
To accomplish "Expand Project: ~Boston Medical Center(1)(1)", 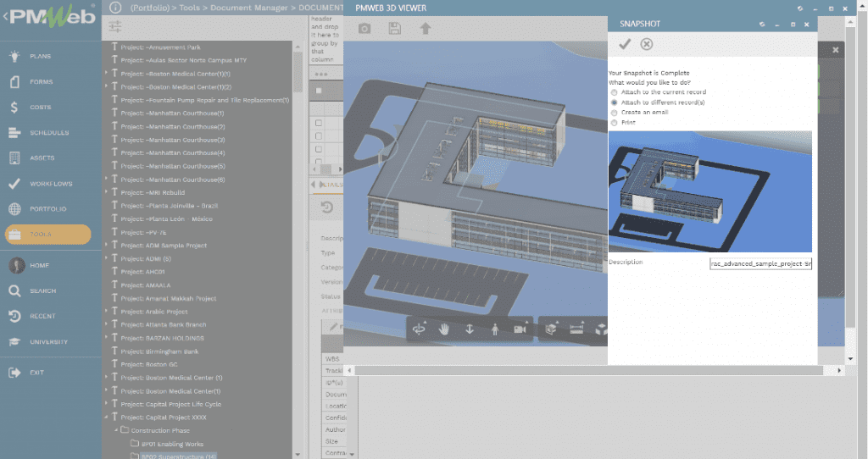I will 106,73.
